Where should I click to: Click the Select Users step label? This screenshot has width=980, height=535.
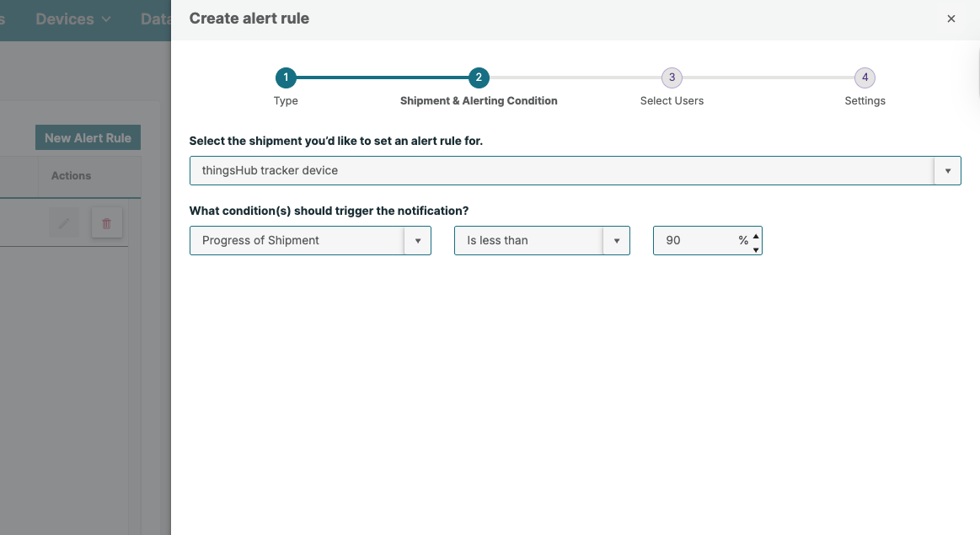672,100
